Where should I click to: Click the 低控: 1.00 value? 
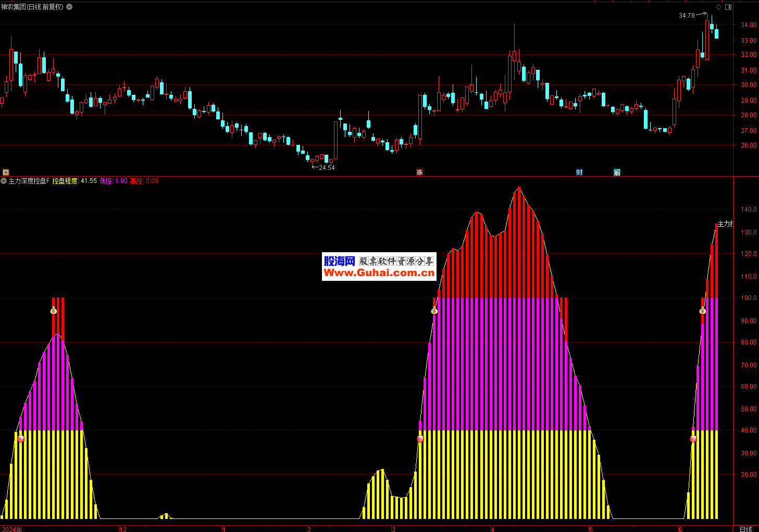[x=114, y=181]
